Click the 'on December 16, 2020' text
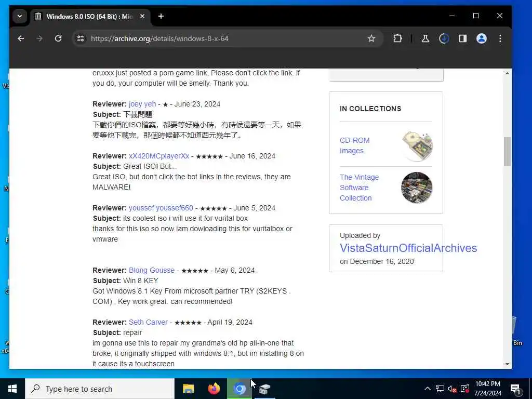Screen dimensions: 532x399 point(377,262)
